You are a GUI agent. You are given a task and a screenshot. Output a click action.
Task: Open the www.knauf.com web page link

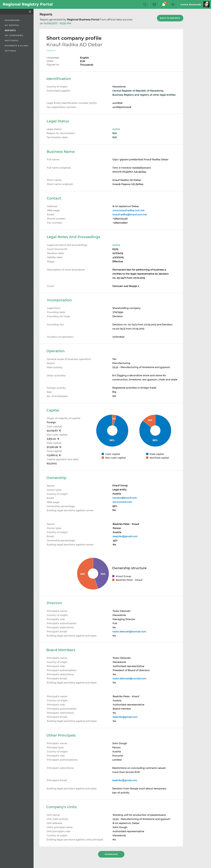pos(122,502)
